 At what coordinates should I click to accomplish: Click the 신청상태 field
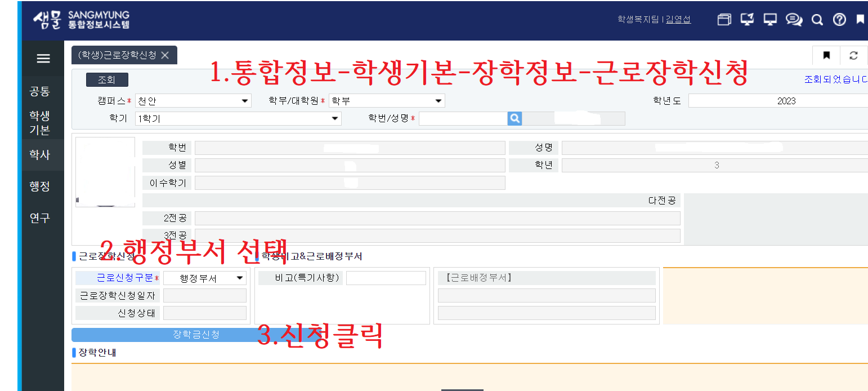pyautogui.click(x=205, y=313)
